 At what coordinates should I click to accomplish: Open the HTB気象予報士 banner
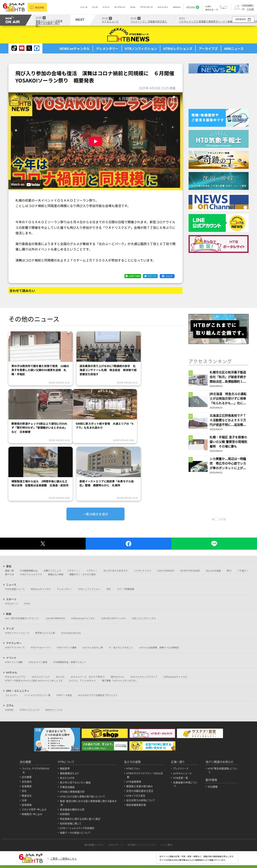[x=218, y=139]
